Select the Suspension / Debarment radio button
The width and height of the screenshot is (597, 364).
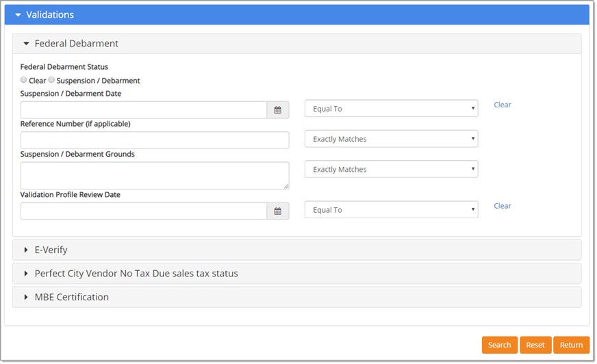coord(51,80)
